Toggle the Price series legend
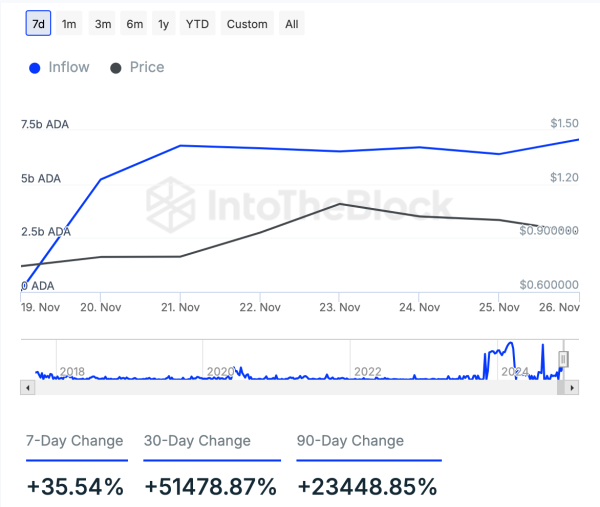Viewport: 600px width, 507px height. (137, 67)
